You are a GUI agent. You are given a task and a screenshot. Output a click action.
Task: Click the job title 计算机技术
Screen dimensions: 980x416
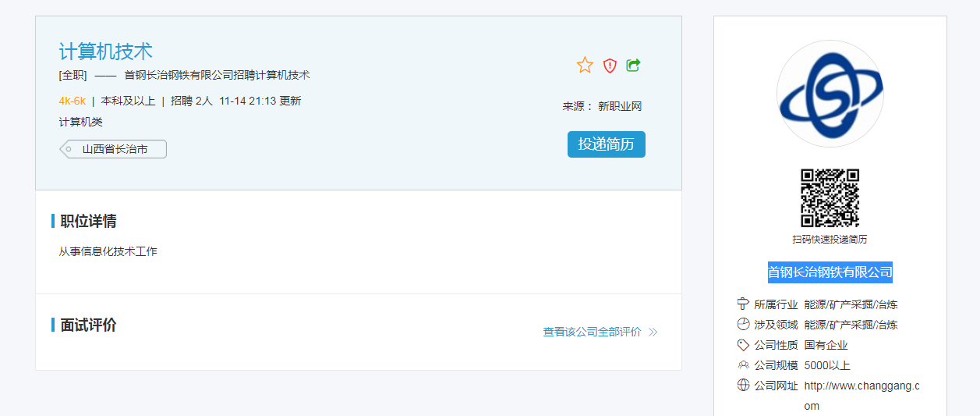(105, 52)
